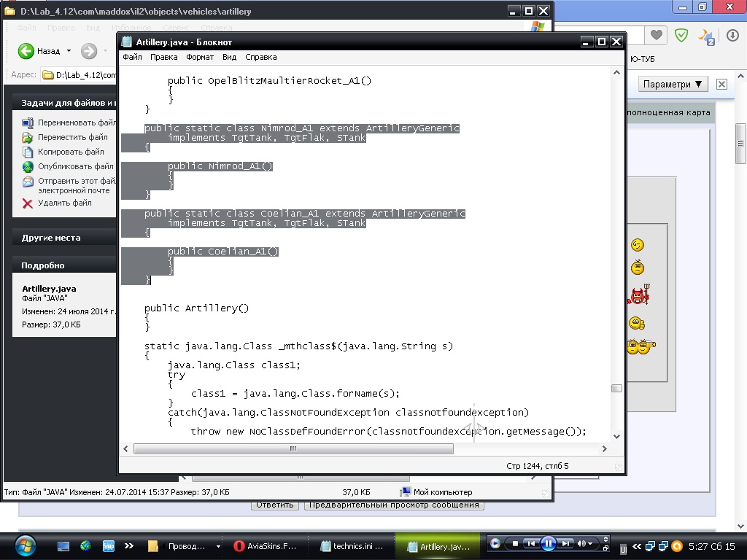
Task: Open the Правка menu in Notepad
Action: pyautogui.click(x=164, y=57)
